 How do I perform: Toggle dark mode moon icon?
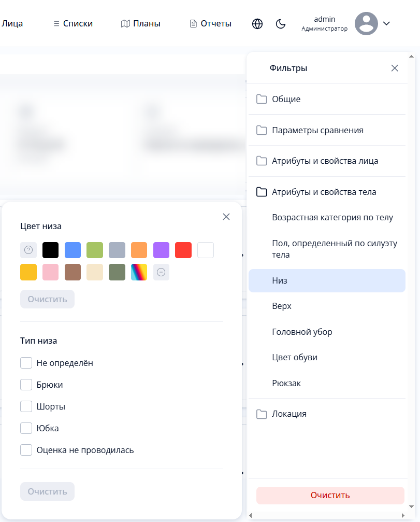coord(281,24)
